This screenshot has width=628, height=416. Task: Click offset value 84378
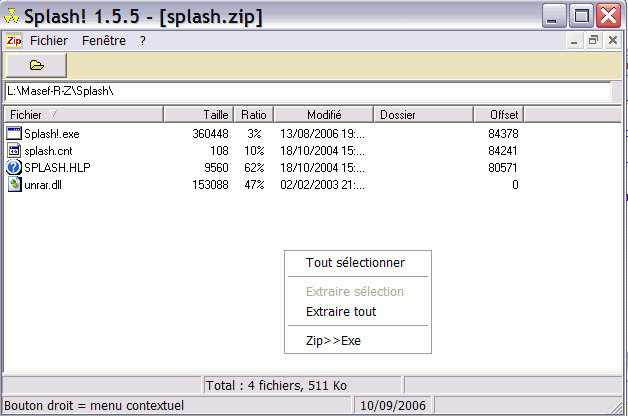(503, 134)
